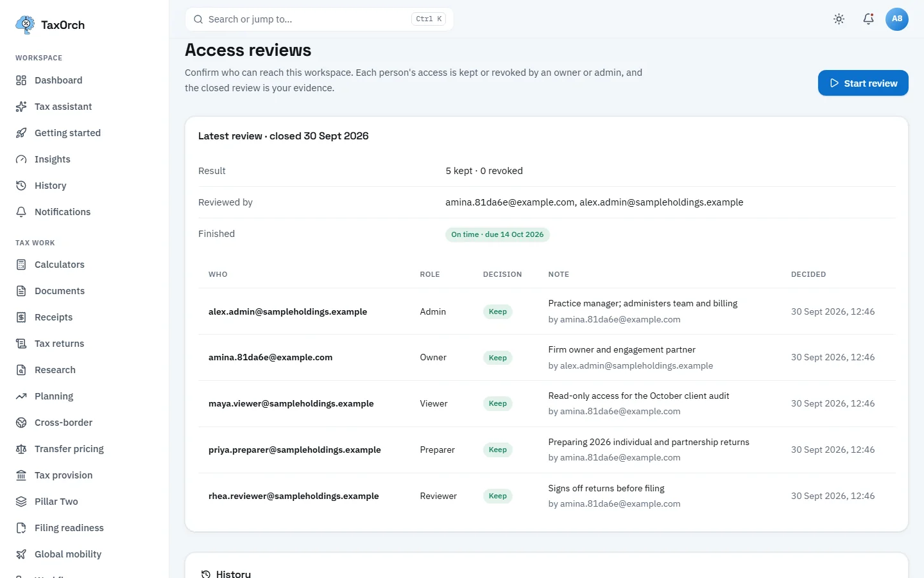Click the Calculators icon
The width and height of the screenshot is (924, 578).
coord(21,265)
